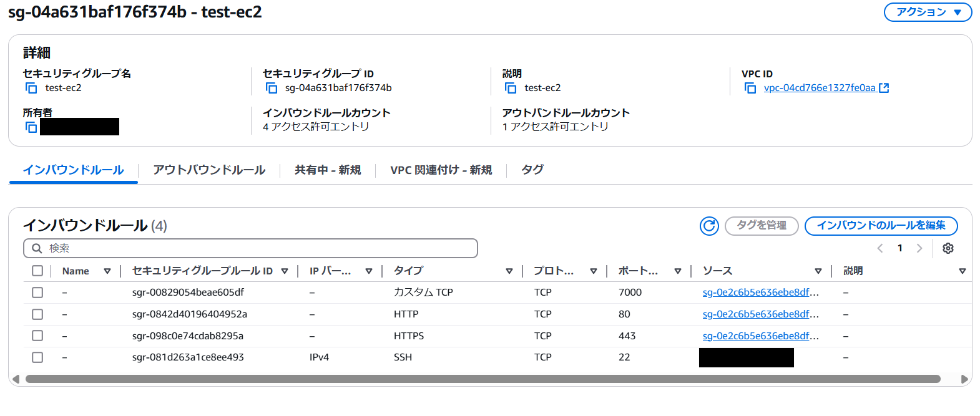Viewport: 980px width, 416px height.
Task: Copy the owner account ID
Action: pos(31,127)
